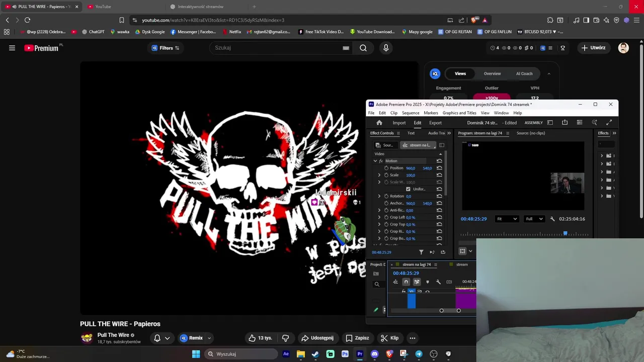Expand the Anti-flicker property
644x362 pixels.
pyautogui.click(x=379, y=210)
